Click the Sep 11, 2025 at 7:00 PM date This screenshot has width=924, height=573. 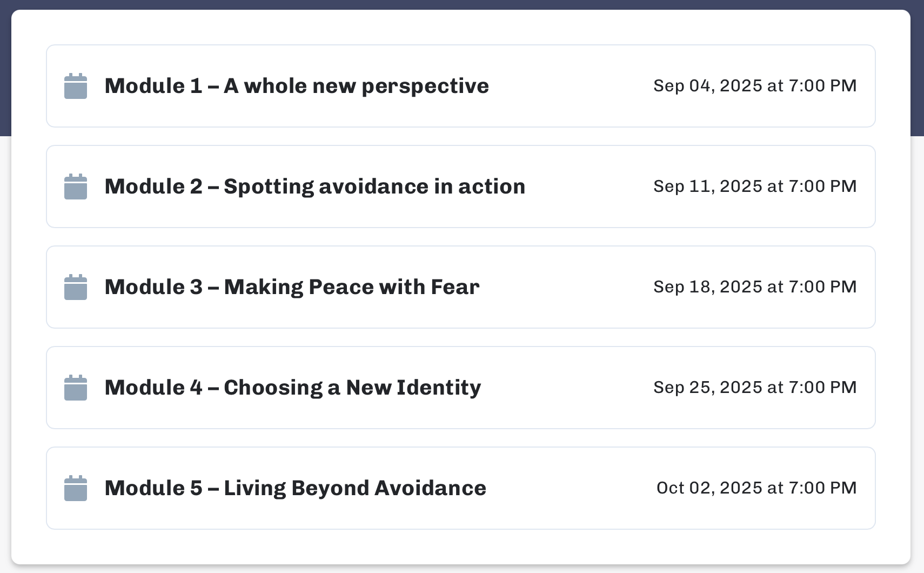click(755, 186)
